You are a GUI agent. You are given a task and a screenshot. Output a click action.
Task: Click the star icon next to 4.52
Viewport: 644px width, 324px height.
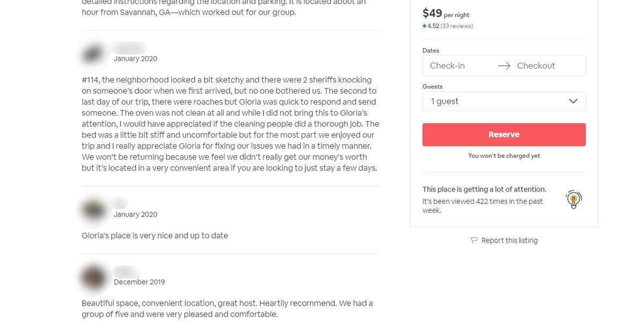coord(425,26)
